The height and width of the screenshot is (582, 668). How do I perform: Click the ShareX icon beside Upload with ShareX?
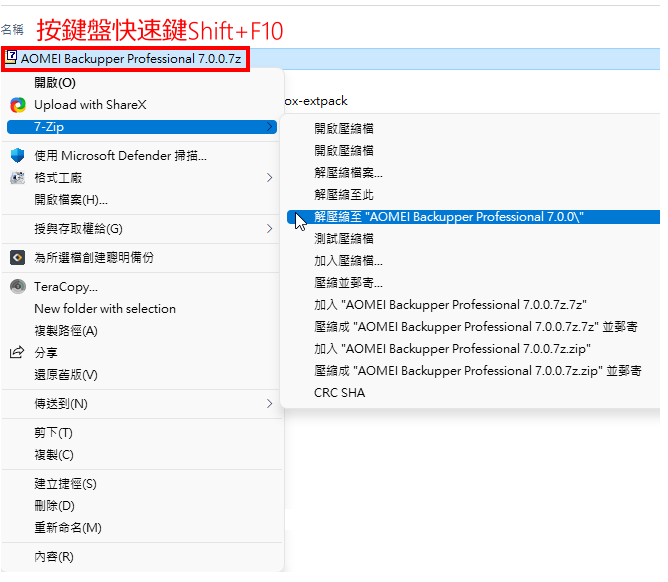[x=18, y=105]
